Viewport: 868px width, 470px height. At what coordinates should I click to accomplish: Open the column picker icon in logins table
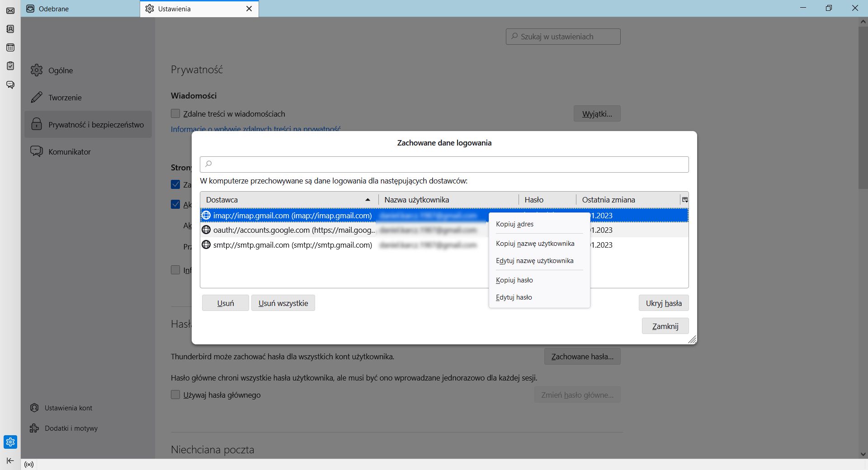(684, 200)
